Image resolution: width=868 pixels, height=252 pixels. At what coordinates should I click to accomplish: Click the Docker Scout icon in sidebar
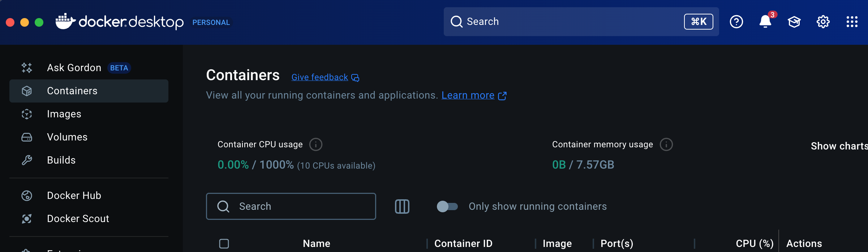pyautogui.click(x=27, y=219)
